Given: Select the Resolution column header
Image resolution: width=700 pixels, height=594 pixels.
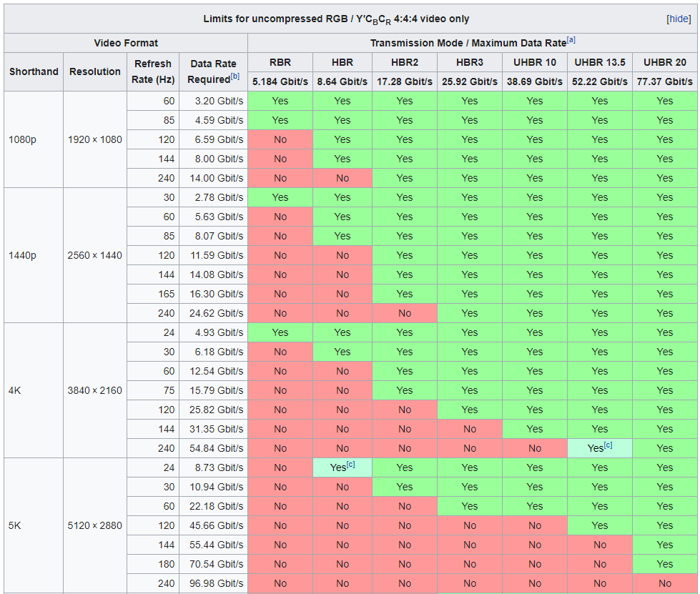Looking at the screenshot, I should point(95,72).
